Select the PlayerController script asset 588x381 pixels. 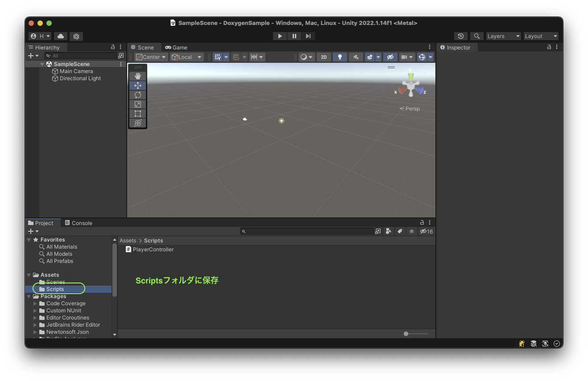pos(149,249)
